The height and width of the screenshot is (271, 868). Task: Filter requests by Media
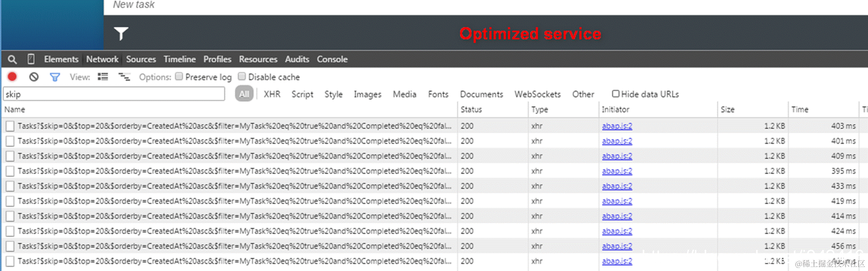(x=405, y=94)
